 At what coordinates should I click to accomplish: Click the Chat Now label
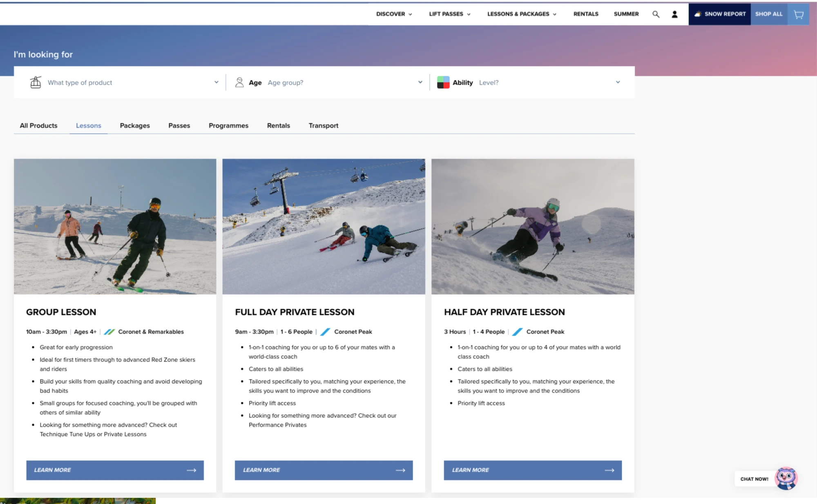pyautogui.click(x=754, y=479)
